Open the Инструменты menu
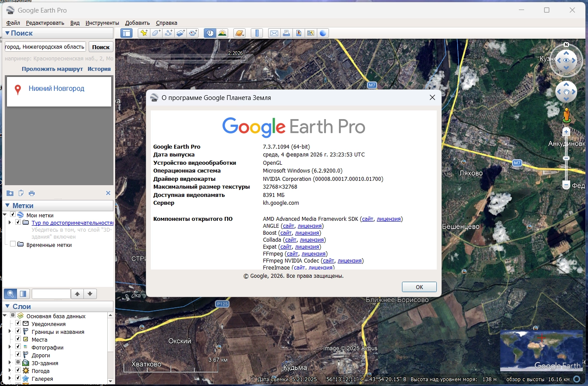Screen dimensions: 588x386 (102, 23)
